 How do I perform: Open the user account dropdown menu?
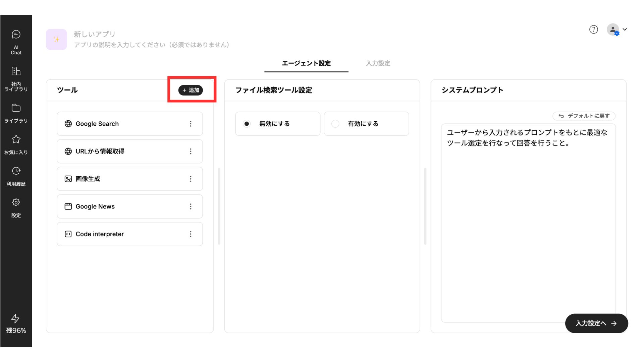pyautogui.click(x=617, y=29)
